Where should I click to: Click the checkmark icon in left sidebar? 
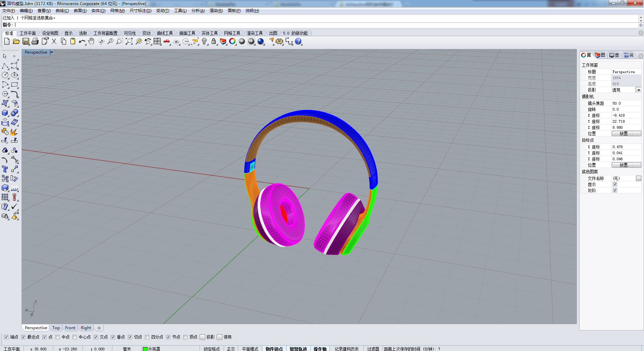[x=14, y=207]
